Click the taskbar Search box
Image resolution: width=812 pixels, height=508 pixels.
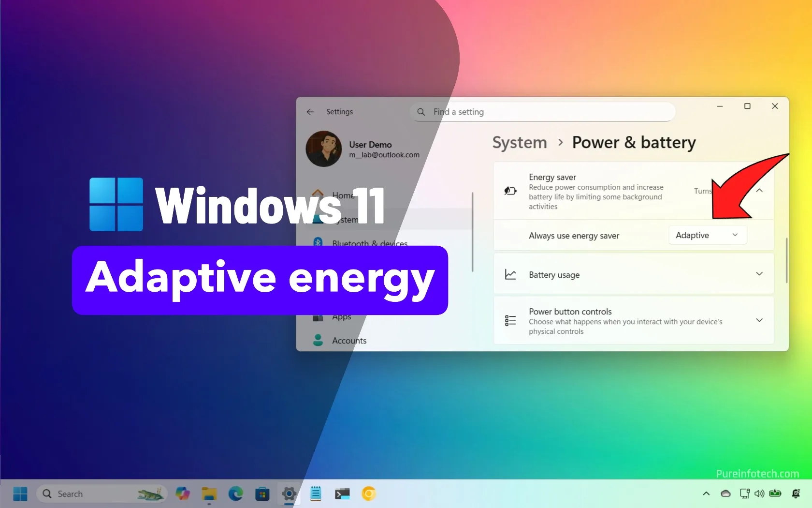(102, 494)
